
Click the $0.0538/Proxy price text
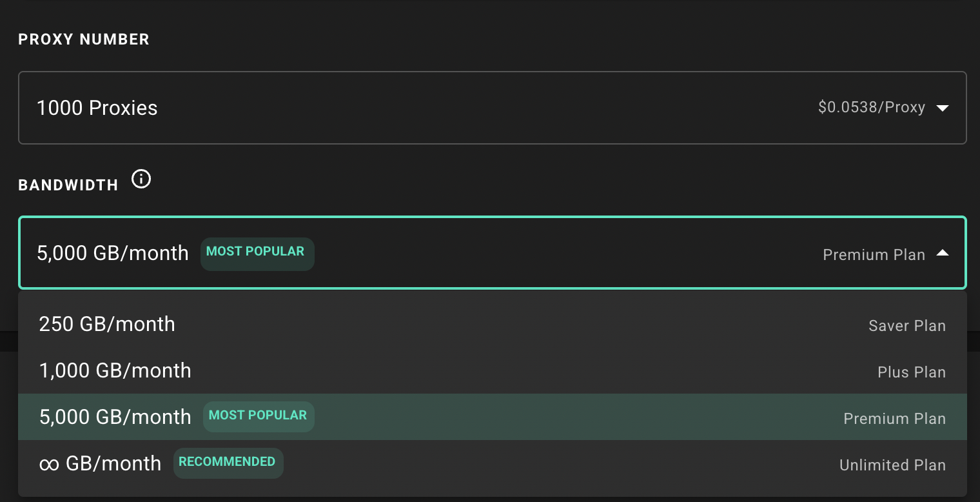tap(871, 108)
